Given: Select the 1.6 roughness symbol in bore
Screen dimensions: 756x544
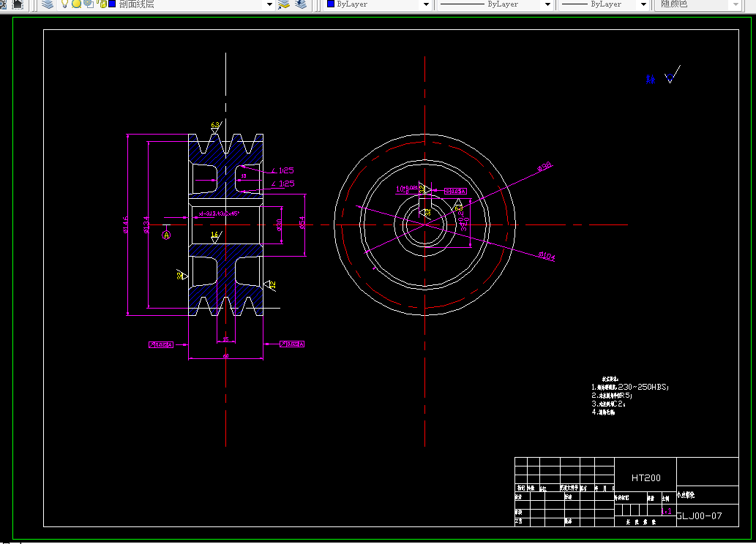Looking at the screenshot, I should click(216, 237).
